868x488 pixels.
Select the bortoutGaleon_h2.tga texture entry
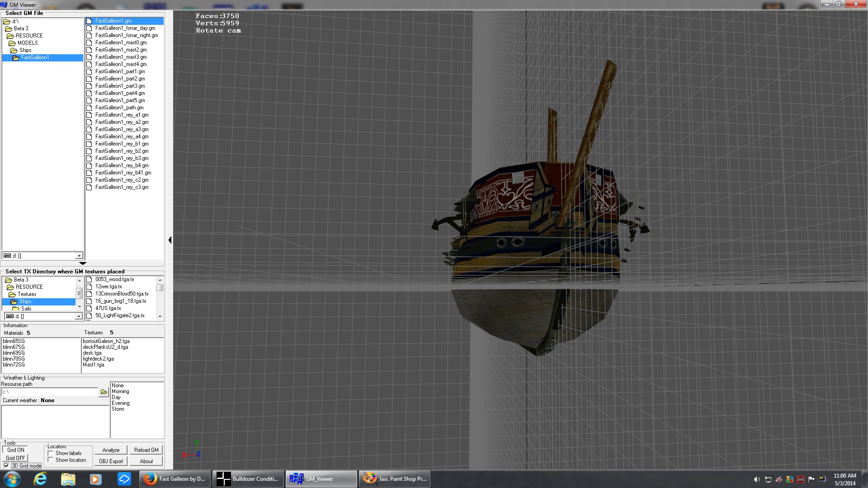106,341
